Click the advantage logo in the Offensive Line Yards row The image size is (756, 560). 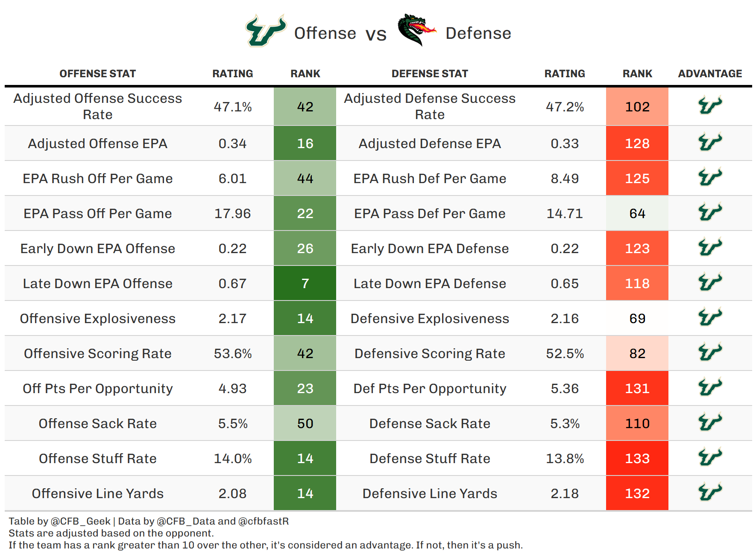[x=709, y=493]
